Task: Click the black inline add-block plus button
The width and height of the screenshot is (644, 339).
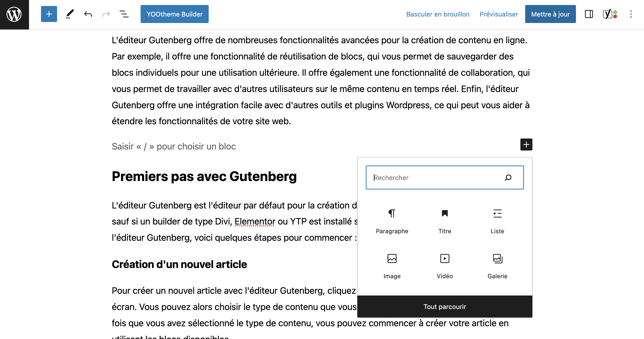Action: 526,144
